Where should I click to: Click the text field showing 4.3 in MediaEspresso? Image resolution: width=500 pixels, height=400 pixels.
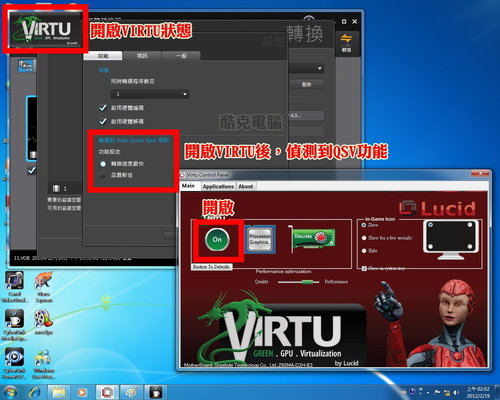(306, 116)
